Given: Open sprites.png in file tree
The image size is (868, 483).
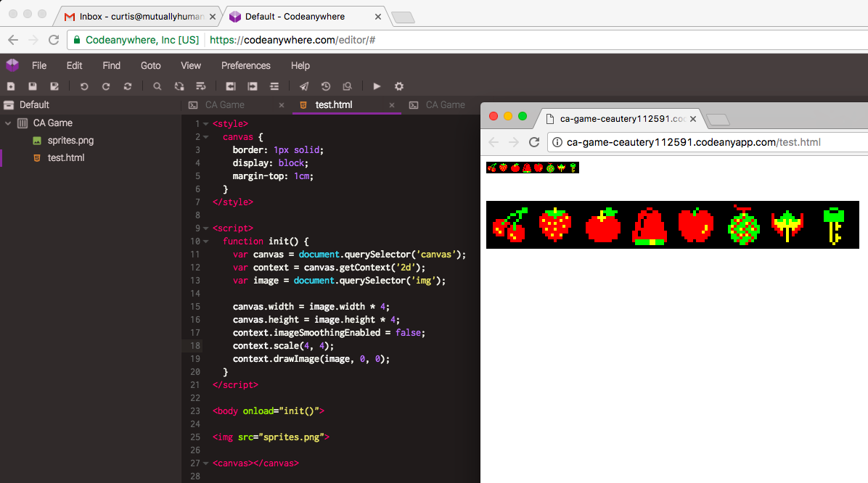Looking at the screenshot, I should pyautogui.click(x=70, y=141).
